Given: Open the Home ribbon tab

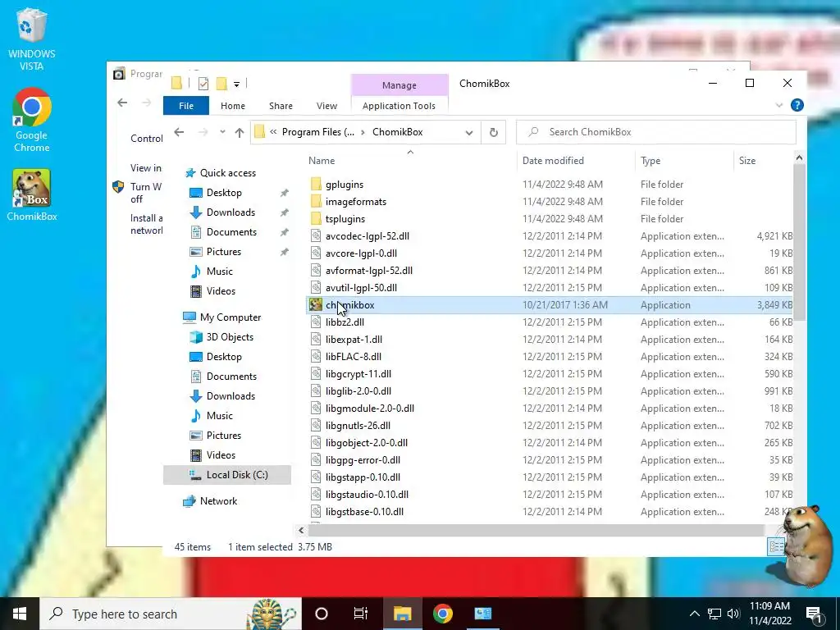Looking at the screenshot, I should [232, 106].
